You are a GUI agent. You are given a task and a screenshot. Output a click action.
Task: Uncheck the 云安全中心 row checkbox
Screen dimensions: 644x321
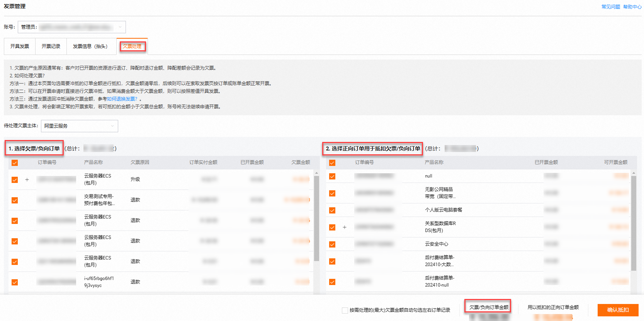pyautogui.click(x=332, y=244)
